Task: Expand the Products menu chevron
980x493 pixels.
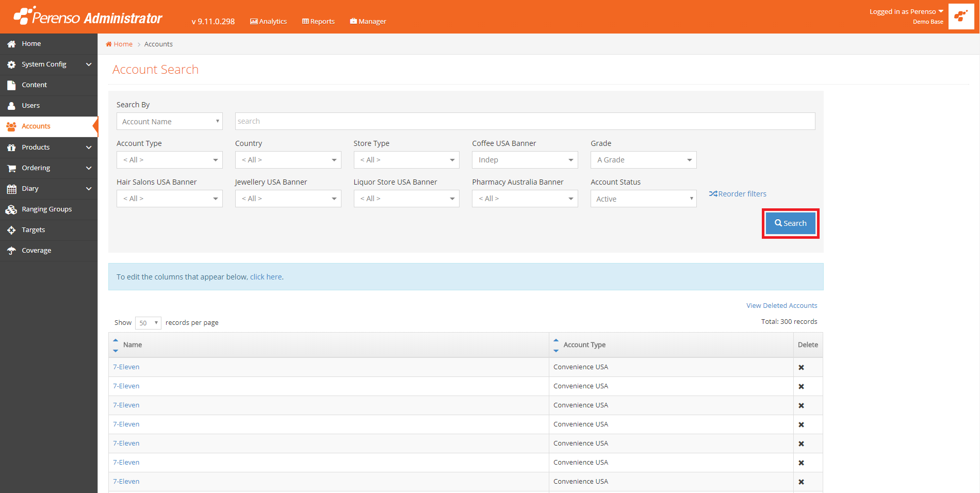Action: (x=89, y=147)
